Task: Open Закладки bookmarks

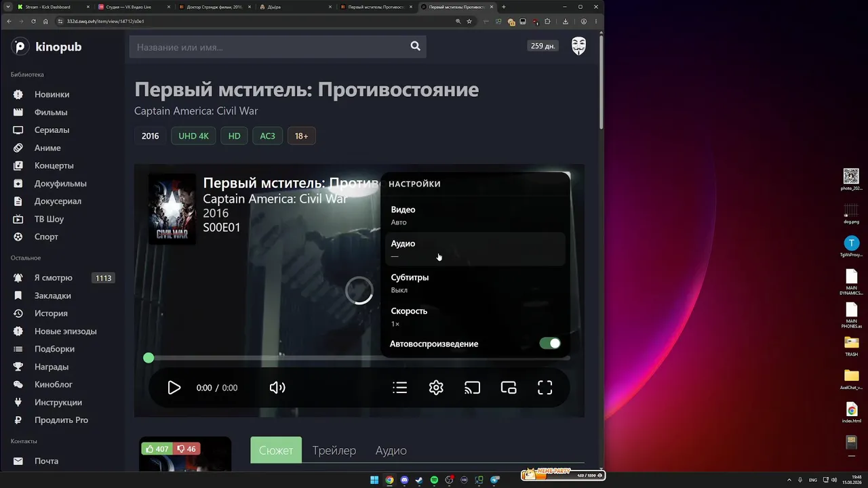Action: pyautogui.click(x=52, y=296)
